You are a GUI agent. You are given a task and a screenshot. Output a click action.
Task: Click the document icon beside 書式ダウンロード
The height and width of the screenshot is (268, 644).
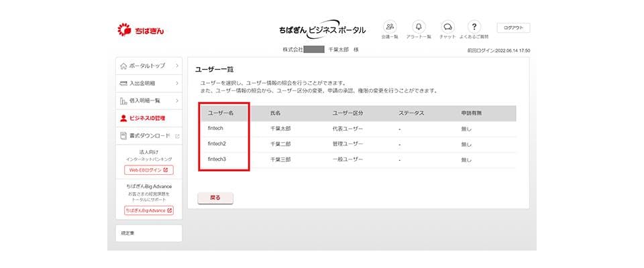click(x=123, y=136)
